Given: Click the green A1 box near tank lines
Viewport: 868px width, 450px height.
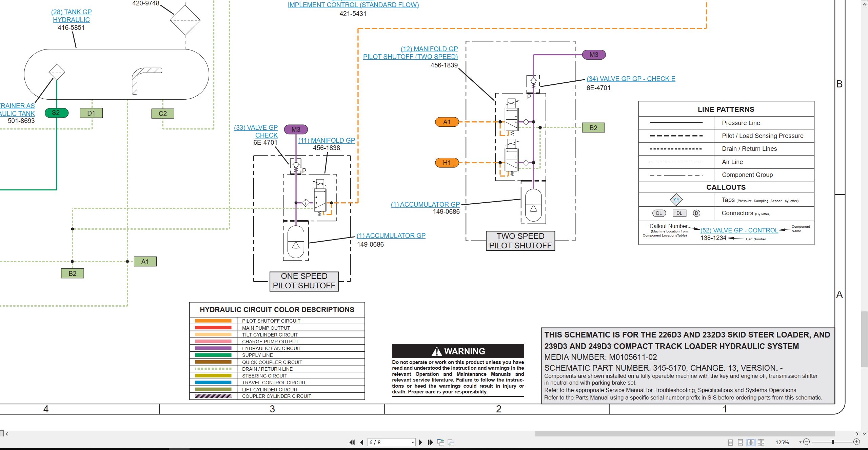Looking at the screenshot, I should point(145,262).
